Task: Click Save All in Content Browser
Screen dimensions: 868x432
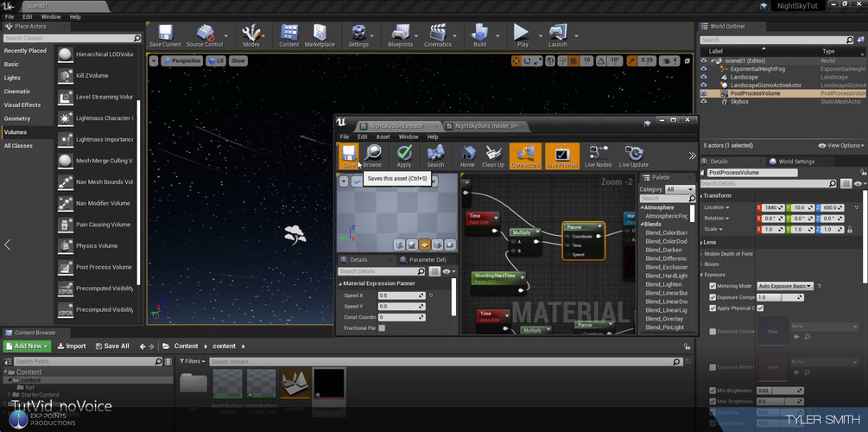Action: coord(112,346)
